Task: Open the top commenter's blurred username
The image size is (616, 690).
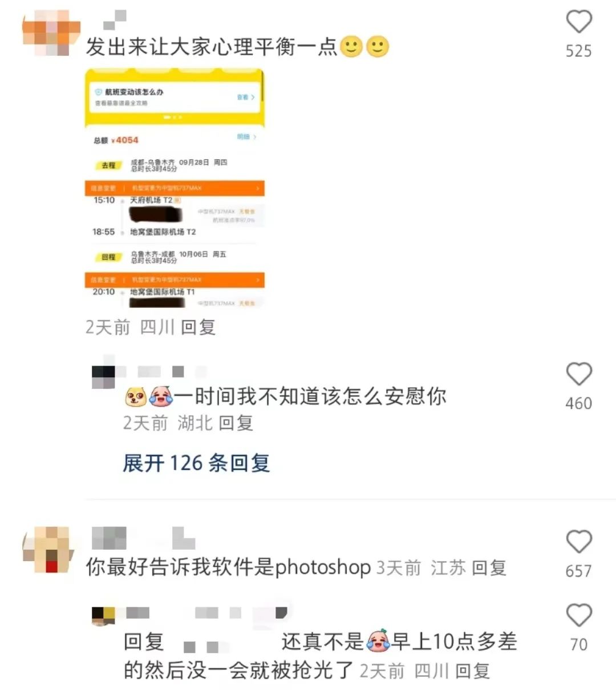Action: (115, 21)
